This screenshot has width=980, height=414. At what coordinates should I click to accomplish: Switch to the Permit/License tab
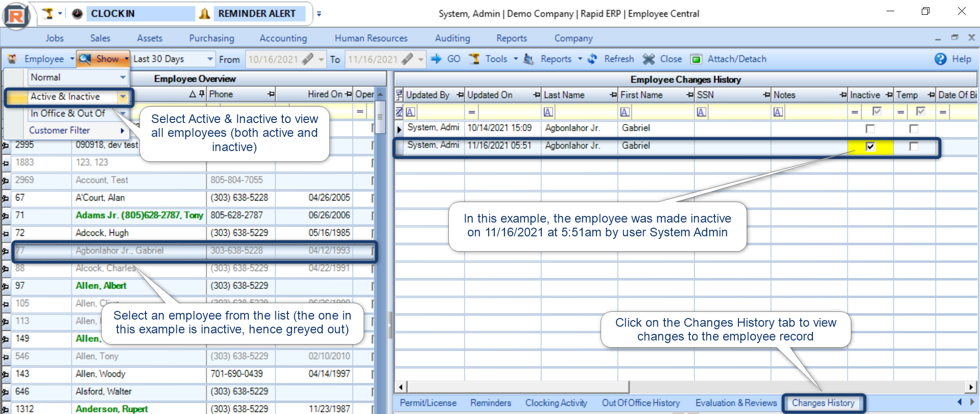click(428, 403)
